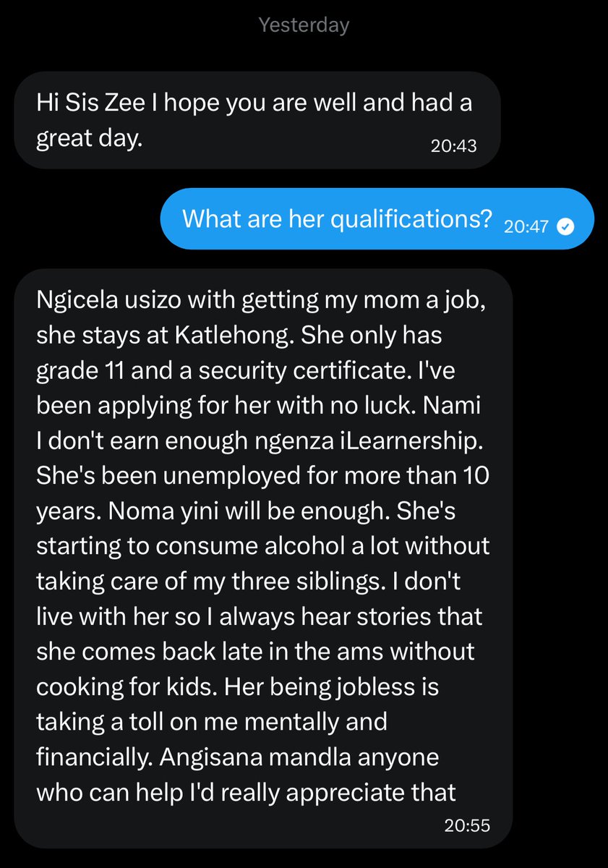Tap the Yesterday date separator
The width and height of the screenshot is (608, 868).
pyautogui.click(x=304, y=25)
